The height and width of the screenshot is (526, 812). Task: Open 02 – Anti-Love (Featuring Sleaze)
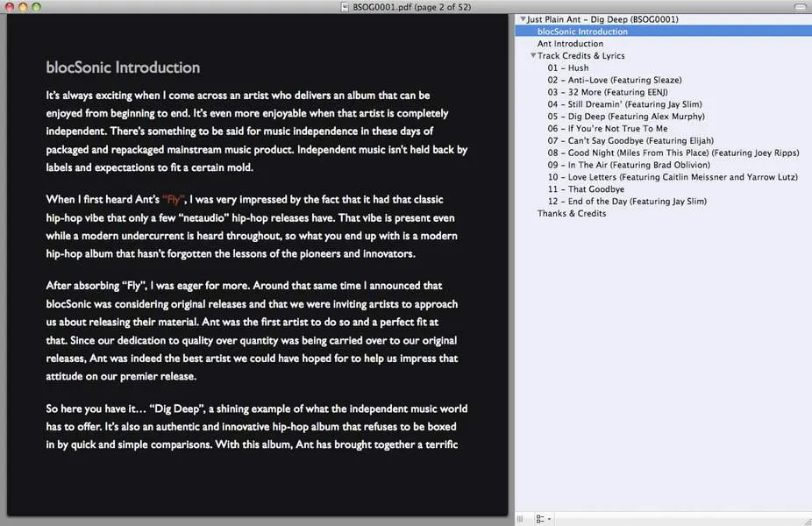coord(615,80)
